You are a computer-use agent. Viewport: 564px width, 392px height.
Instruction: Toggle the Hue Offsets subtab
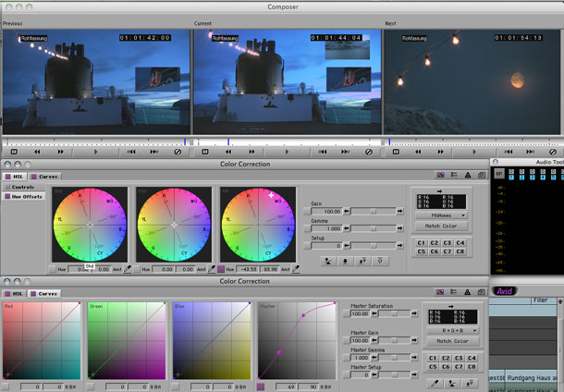click(23, 196)
